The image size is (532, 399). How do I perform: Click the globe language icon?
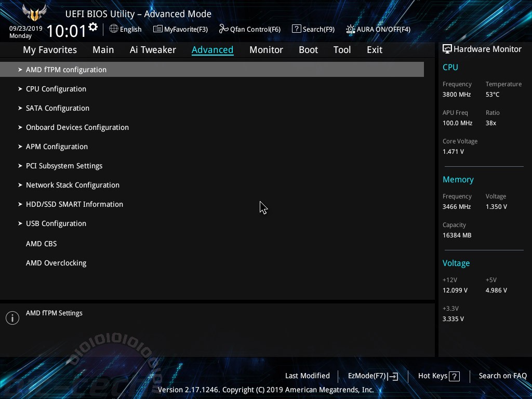coord(114,29)
